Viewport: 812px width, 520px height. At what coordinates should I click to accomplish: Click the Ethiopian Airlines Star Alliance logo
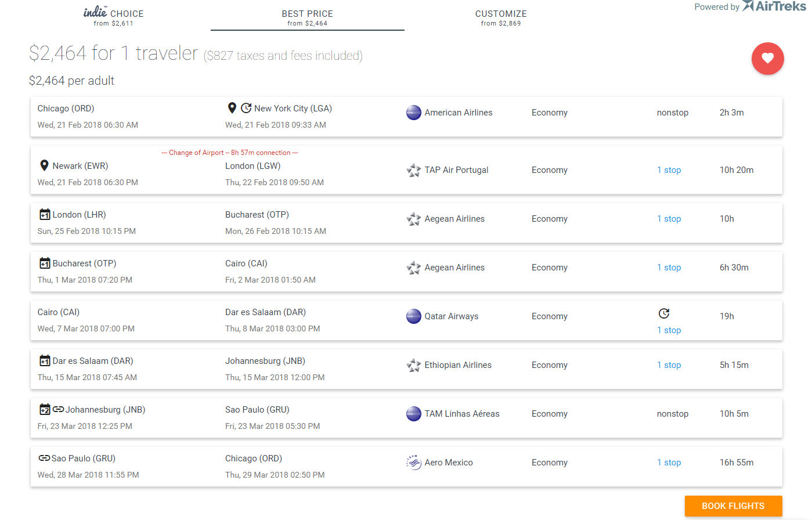[x=414, y=365]
